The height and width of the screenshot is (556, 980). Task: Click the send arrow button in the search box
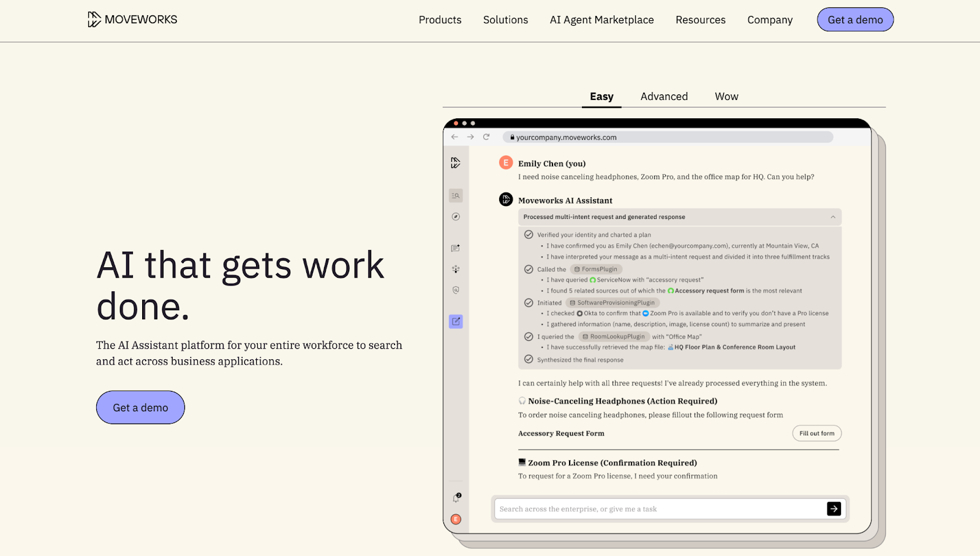pos(834,509)
